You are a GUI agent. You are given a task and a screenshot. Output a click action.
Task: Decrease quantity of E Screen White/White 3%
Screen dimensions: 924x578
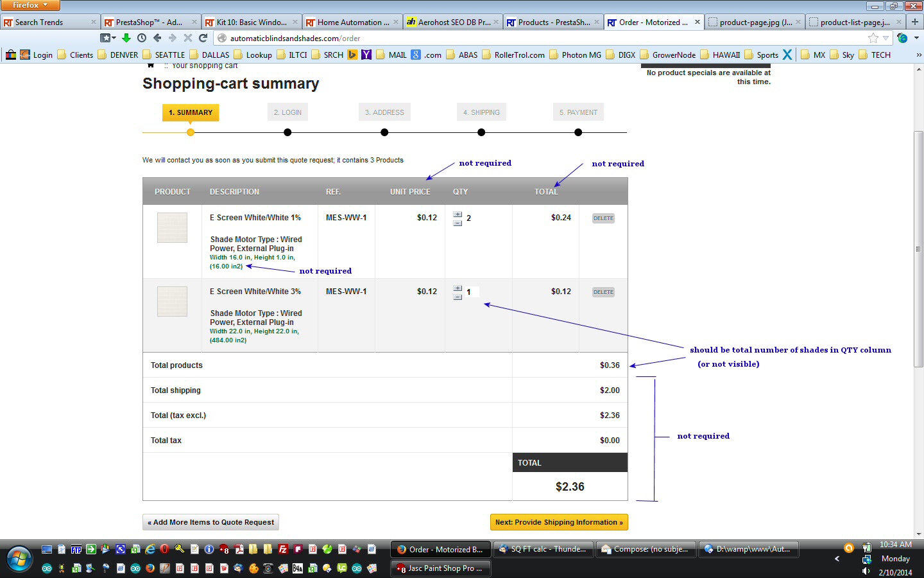click(458, 297)
